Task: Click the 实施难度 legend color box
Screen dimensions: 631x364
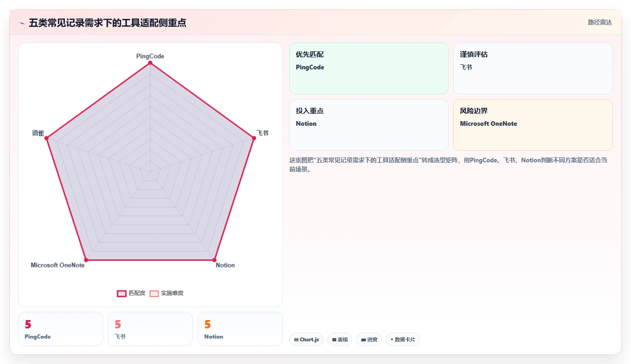Action: [x=154, y=293]
